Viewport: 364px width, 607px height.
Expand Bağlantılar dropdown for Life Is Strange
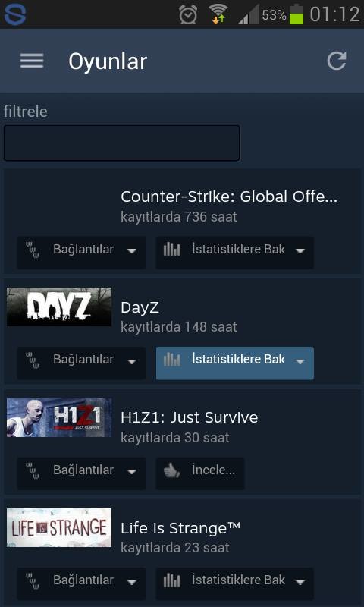tap(81, 583)
